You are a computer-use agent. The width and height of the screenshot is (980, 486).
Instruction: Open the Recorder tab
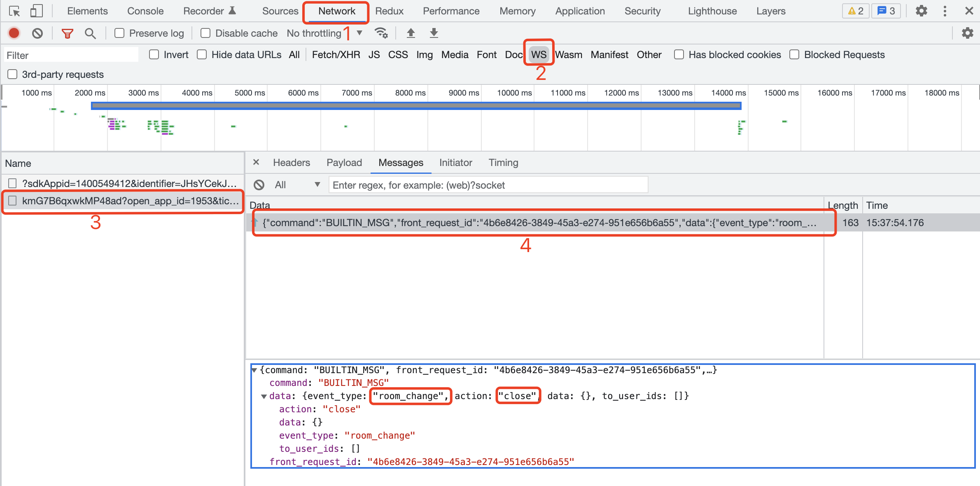(209, 11)
